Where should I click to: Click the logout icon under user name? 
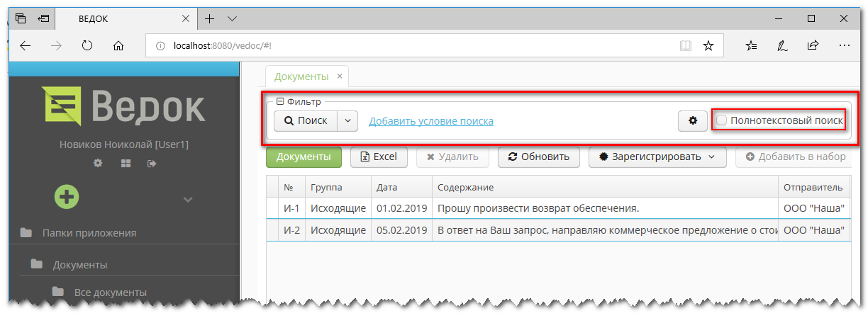(x=152, y=164)
